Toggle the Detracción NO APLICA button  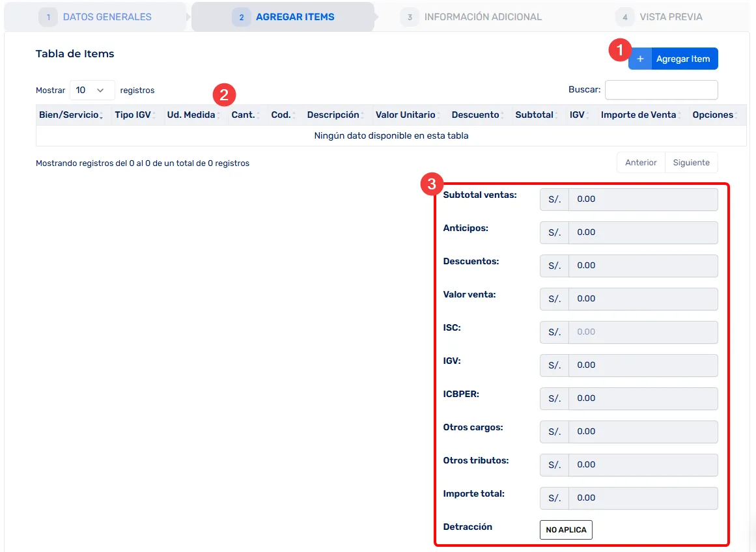(566, 530)
